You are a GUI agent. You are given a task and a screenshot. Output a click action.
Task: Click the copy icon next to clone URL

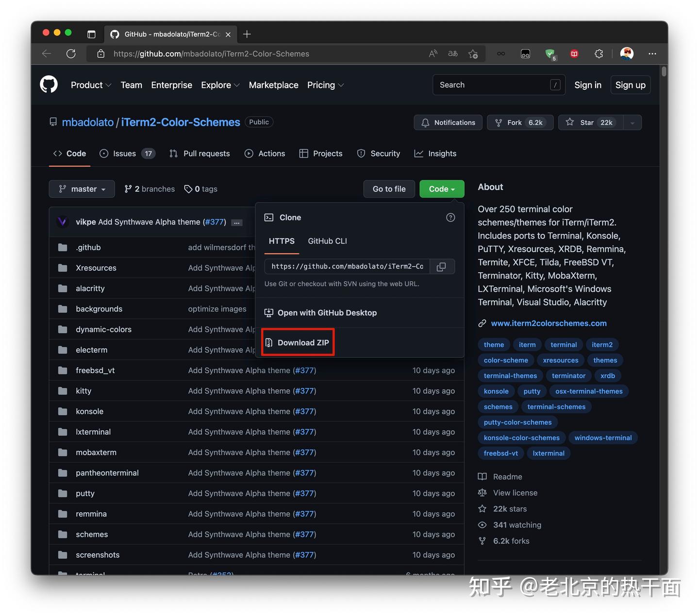tap(441, 266)
